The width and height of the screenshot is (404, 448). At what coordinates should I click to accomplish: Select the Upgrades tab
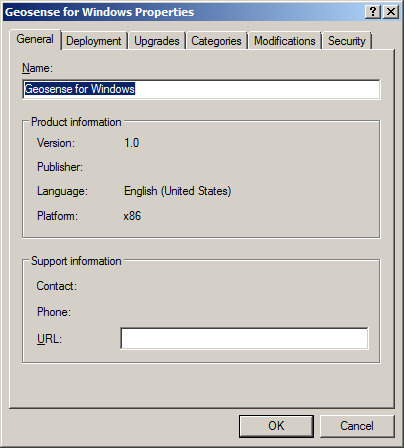coord(157,41)
